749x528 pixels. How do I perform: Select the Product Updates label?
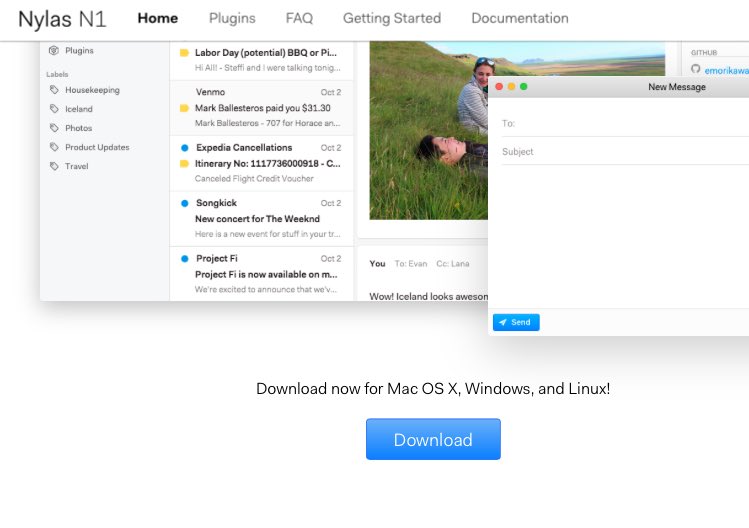click(97, 147)
